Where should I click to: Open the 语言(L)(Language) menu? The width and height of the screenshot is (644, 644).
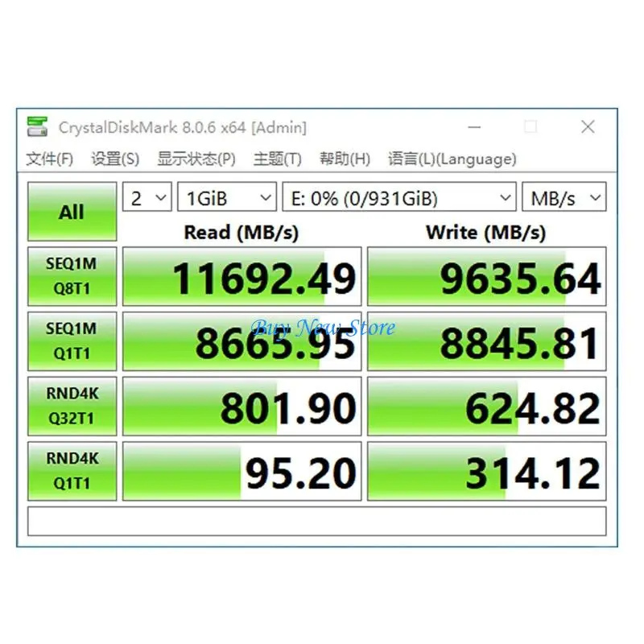tap(452, 159)
